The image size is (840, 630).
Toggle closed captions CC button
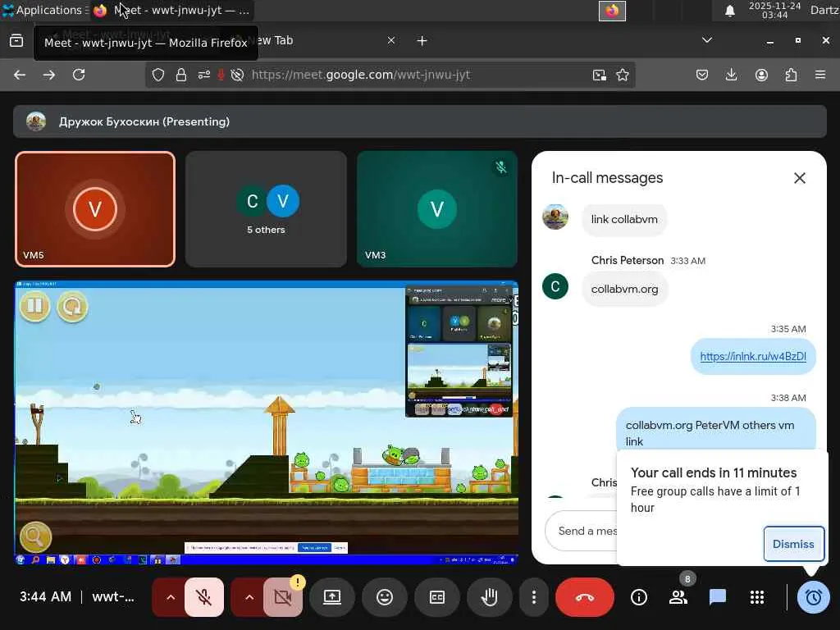[437, 597]
